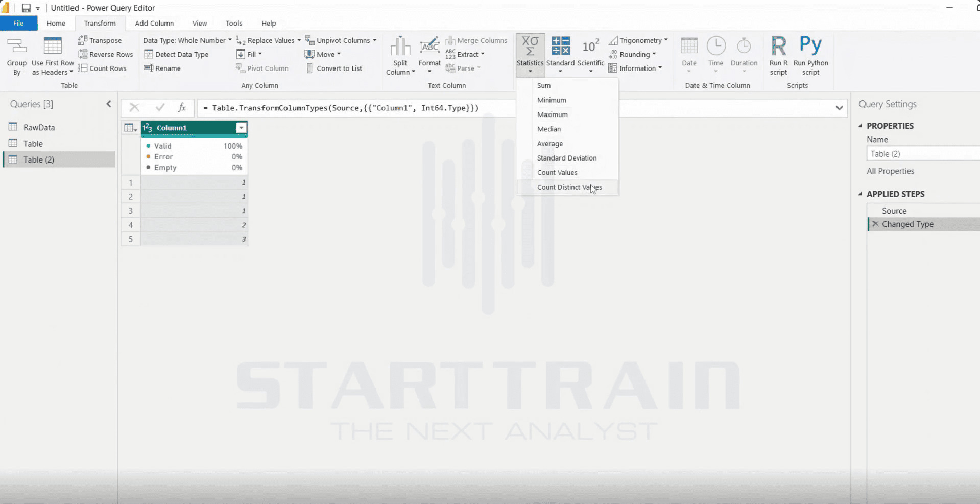Viewport: 980px width, 504px height.
Task: Switch to the Tools tab
Action: (234, 23)
